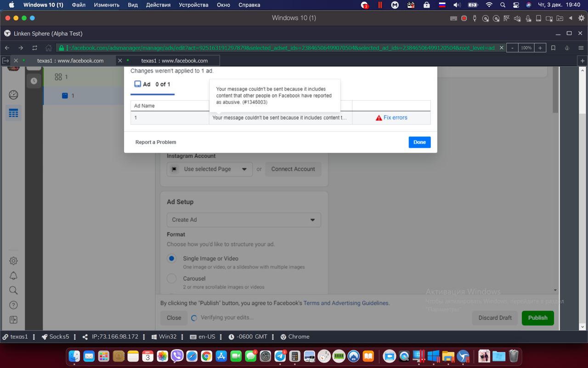588x368 pixels.
Task: Open a new browser tab
Action: coord(582,61)
